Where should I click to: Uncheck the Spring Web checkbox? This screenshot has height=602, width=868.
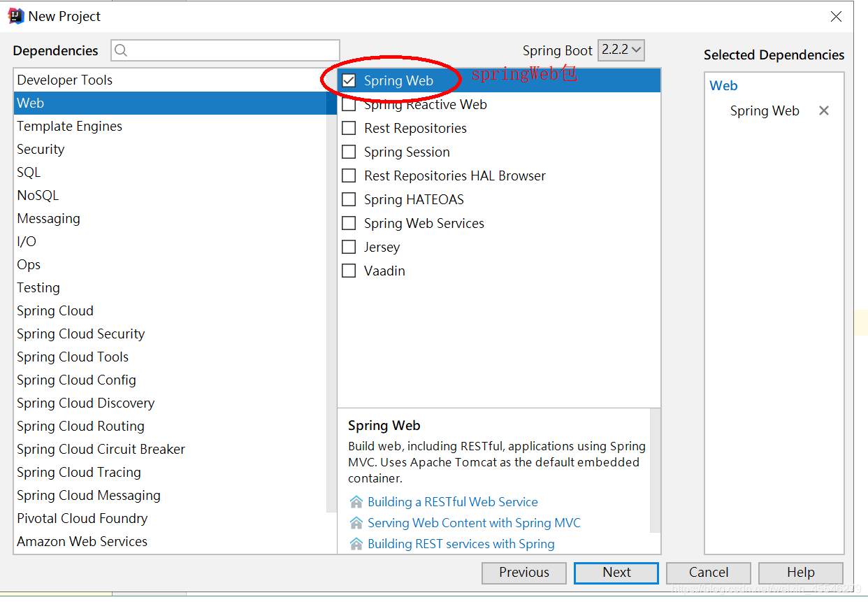[x=349, y=80]
